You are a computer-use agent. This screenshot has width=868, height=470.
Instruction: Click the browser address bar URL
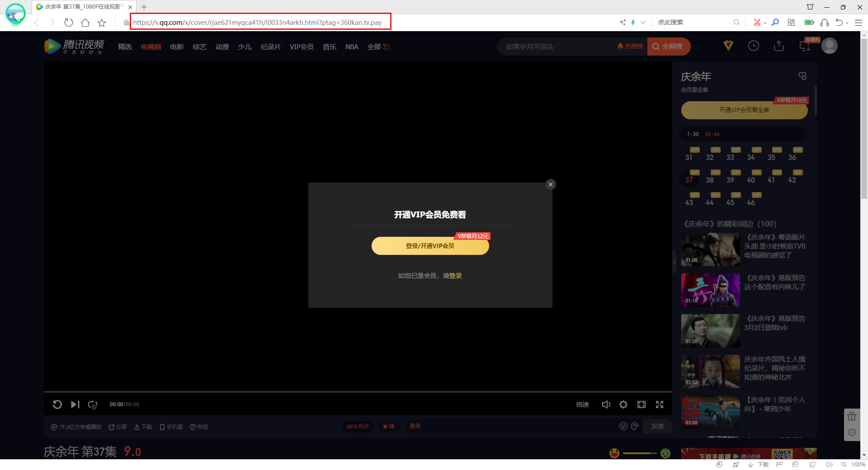tap(258, 22)
